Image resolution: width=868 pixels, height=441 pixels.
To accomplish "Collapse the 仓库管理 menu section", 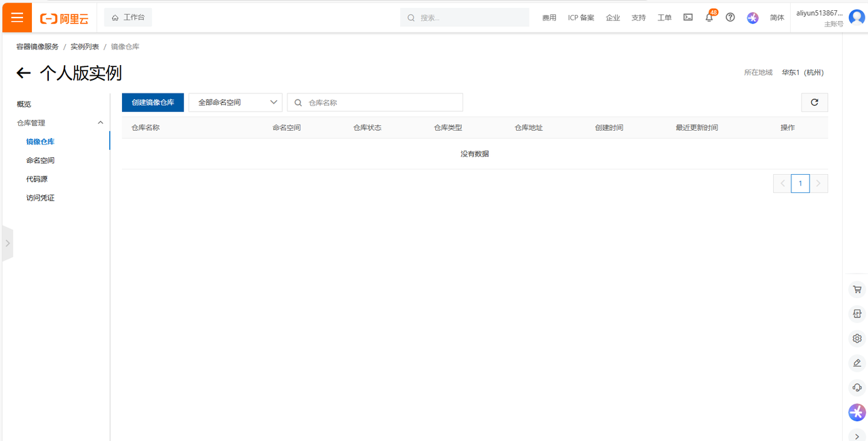I will [100, 123].
